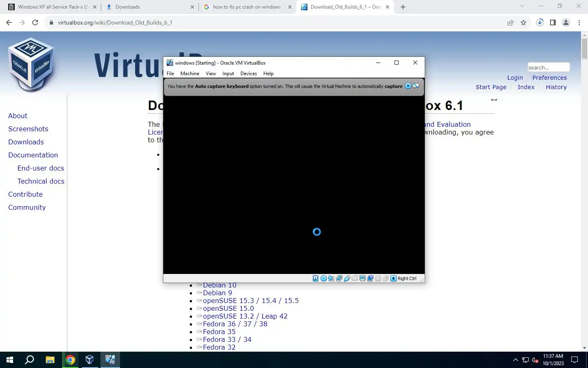
Task: Click the wiki search field
Action: pyautogui.click(x=548, y=67)
